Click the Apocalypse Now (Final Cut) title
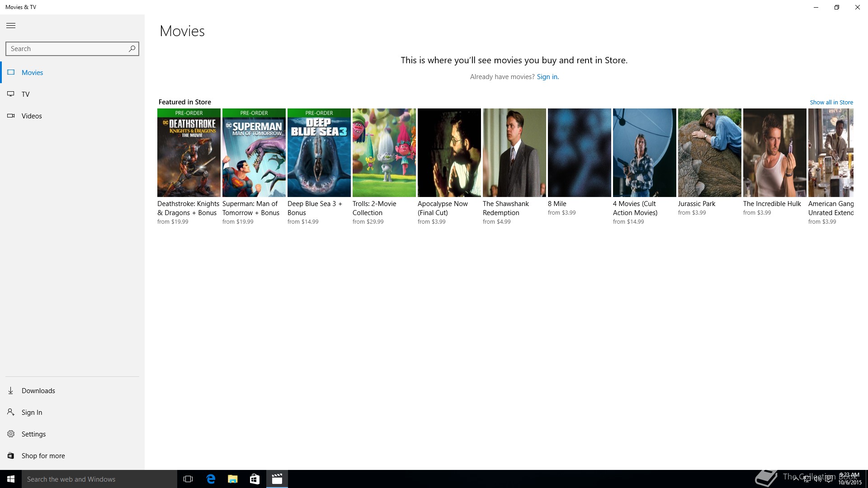This screenshot has height=488, width=868. point(443,208)
